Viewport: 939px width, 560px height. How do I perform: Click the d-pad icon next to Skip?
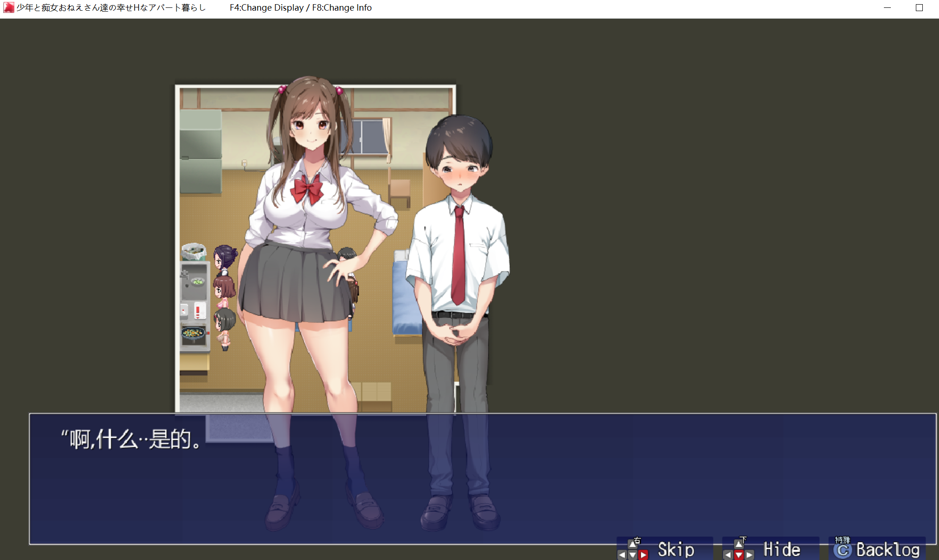[x=633, y=549]
